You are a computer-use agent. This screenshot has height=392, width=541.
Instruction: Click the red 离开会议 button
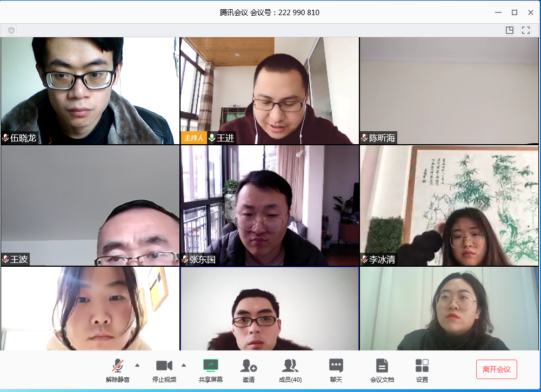click(497, 369)
